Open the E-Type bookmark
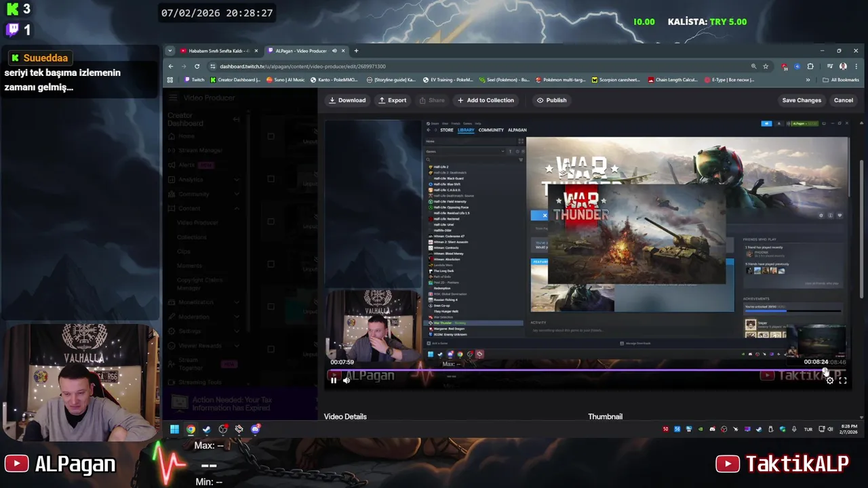Image resolution: width=868 pixels, height=488 pixels. click(x=729, y=80)
